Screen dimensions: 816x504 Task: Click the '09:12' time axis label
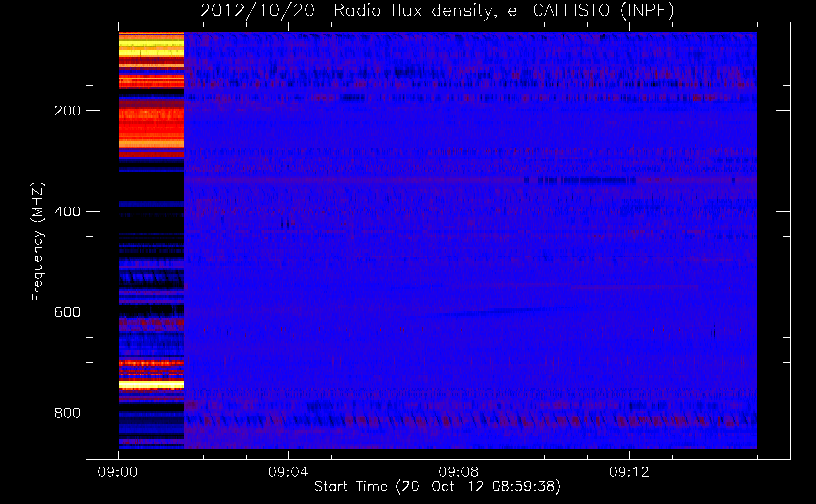(629, 472)
